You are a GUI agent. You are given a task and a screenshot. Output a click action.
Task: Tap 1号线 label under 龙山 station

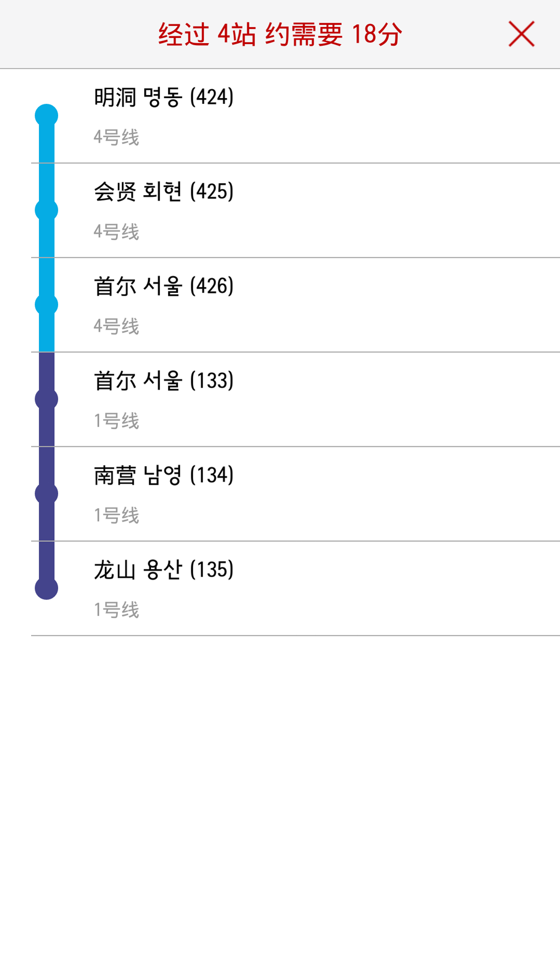116,610
